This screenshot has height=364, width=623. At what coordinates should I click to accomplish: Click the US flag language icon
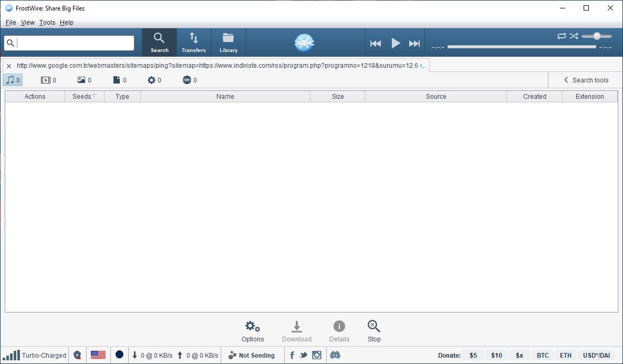pyautogui.click(x=98, y=355)
